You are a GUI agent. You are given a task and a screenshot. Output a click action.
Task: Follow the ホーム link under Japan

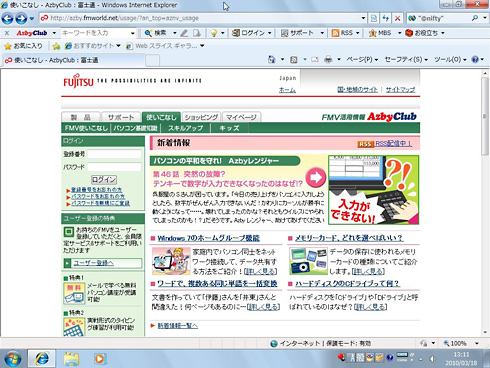coord(287,90)
